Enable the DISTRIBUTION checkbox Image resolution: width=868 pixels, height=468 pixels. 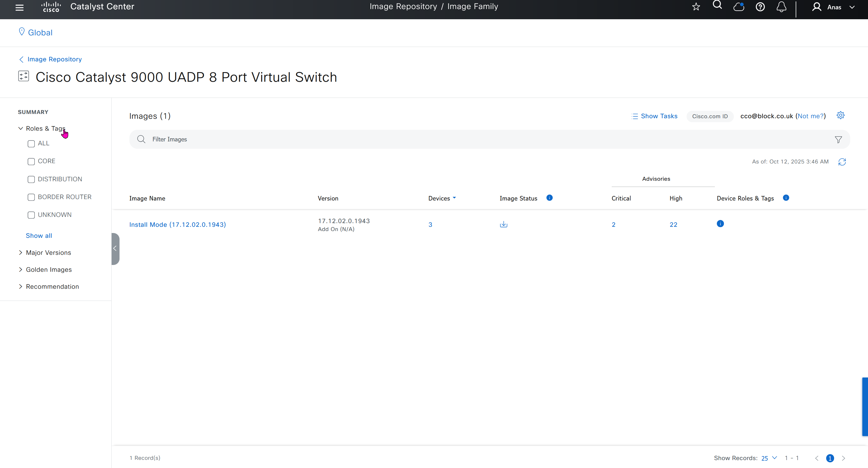[31, 179]
